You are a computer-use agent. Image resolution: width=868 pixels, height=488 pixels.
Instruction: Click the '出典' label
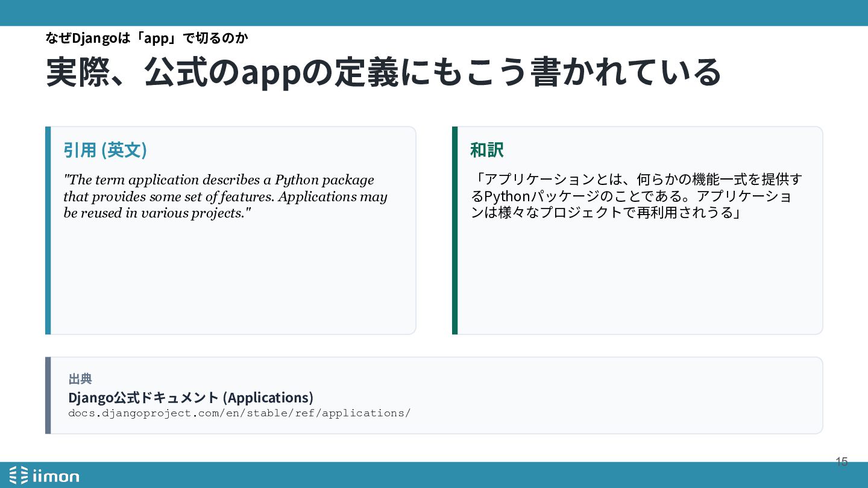(80, 379)
